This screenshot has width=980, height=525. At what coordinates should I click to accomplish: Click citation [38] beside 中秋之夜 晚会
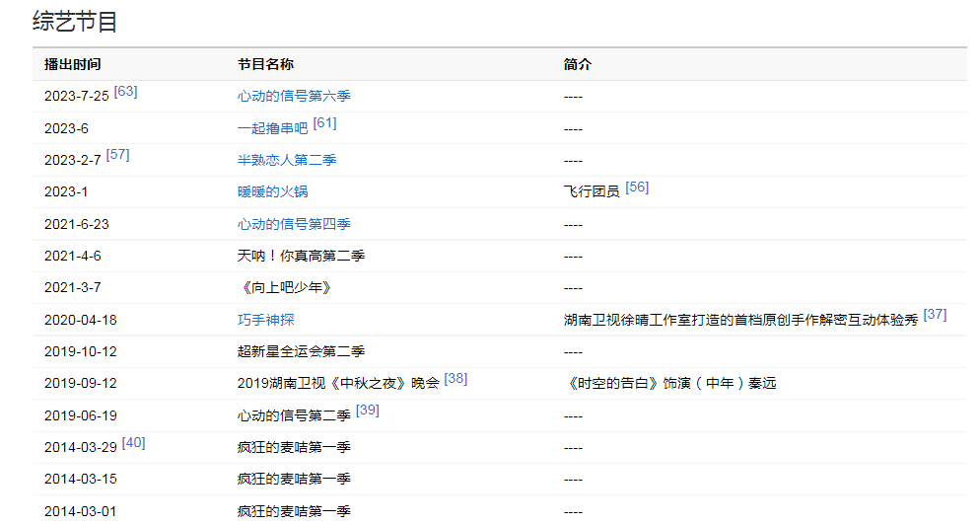pos(455,378)
